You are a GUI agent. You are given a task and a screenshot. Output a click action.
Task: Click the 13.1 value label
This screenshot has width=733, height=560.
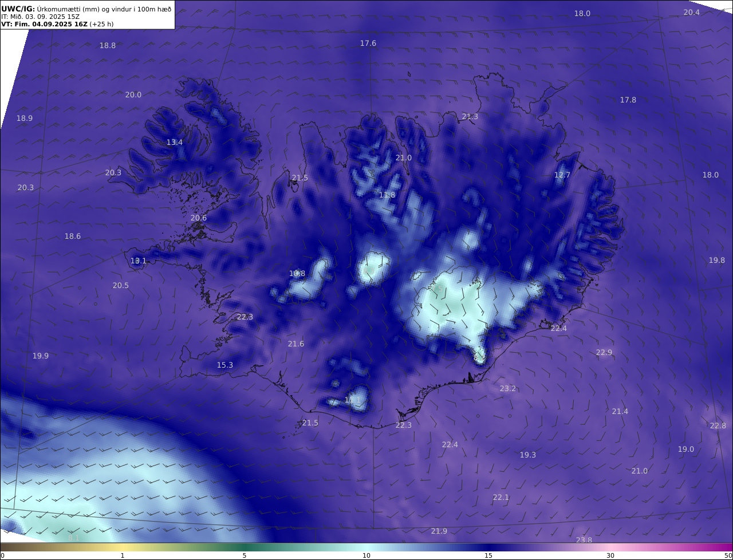pyautogui.click(x=139, y=261)
